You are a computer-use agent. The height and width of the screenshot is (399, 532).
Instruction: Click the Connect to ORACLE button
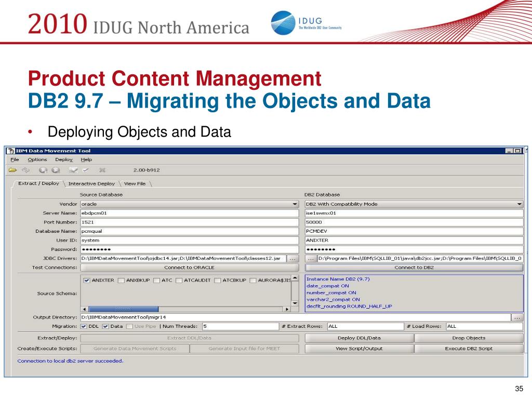click(x=189, y=268)
